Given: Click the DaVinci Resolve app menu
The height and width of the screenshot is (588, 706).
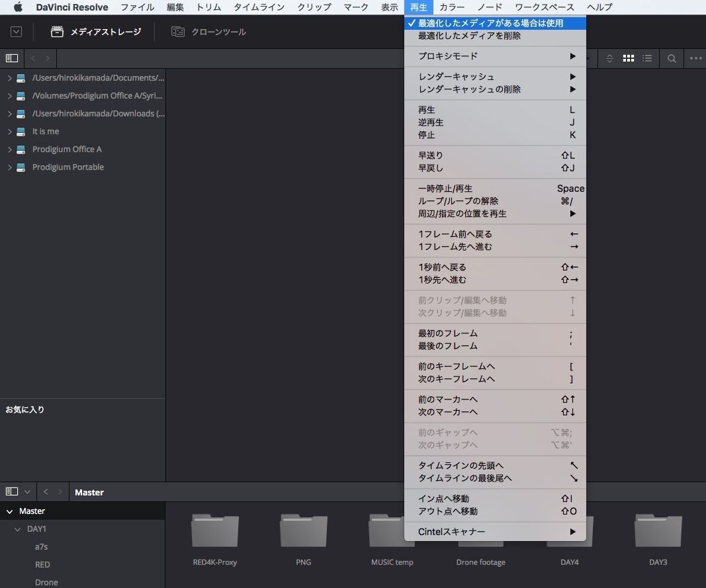Looking at the screenshot, I should 72,7.
